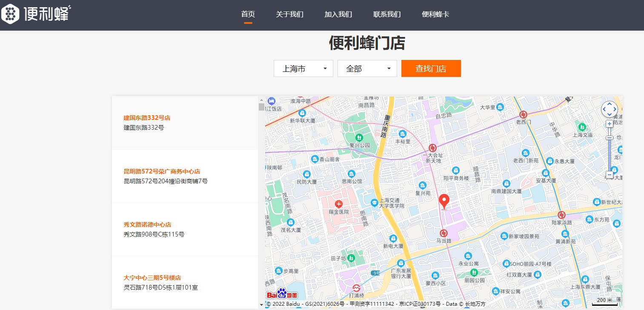
Task: Click the 便利蜂门店 page heading
Action: (x=367, y=43)
